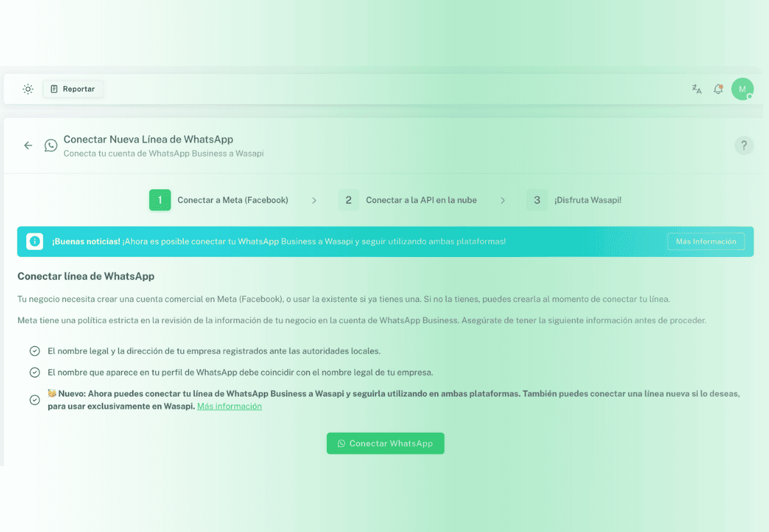
Task: Select step 3 number badge
Action: pyautogui.click(x=537, y=200)
